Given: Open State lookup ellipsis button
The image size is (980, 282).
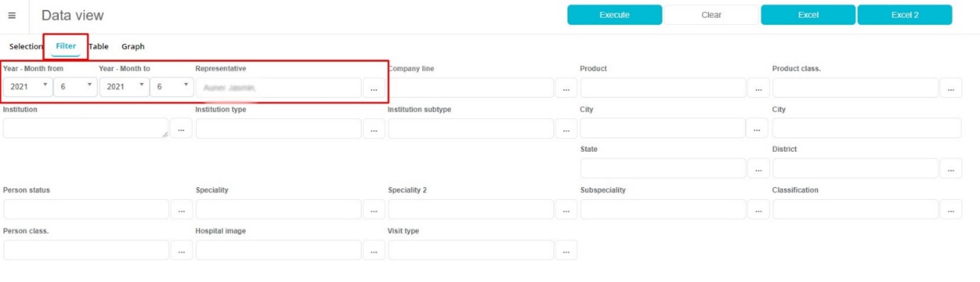Looking at the screenshot, I should [758, 169].
